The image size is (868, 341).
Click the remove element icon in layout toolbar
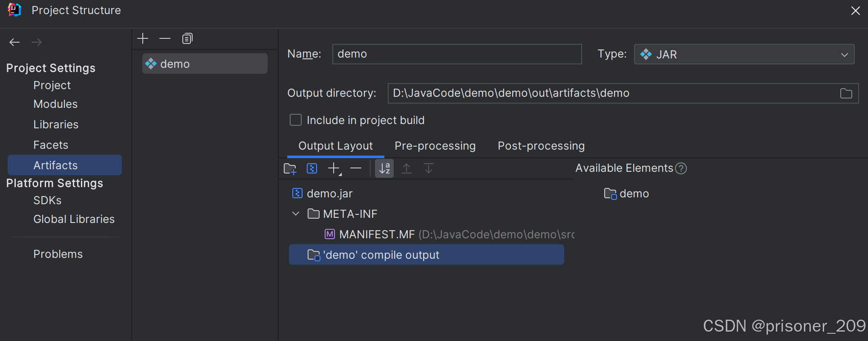pyautogui.click(x=356, y=169)
